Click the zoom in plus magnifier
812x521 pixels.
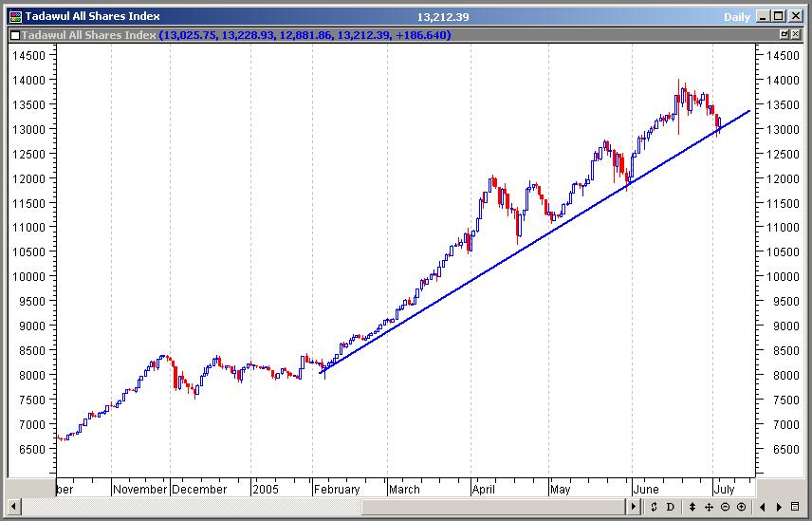pyautogui.click(x=742, y=507)
